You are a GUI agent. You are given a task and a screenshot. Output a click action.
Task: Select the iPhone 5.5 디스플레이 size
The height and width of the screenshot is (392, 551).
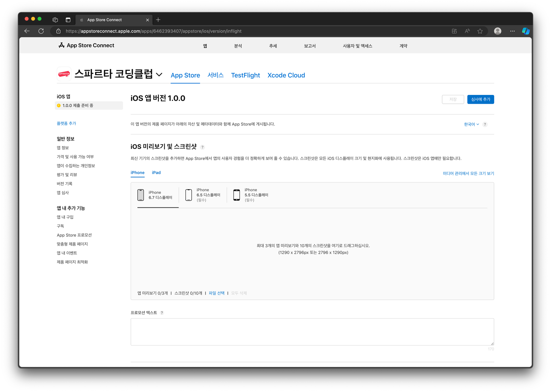(x=251, y=195)
